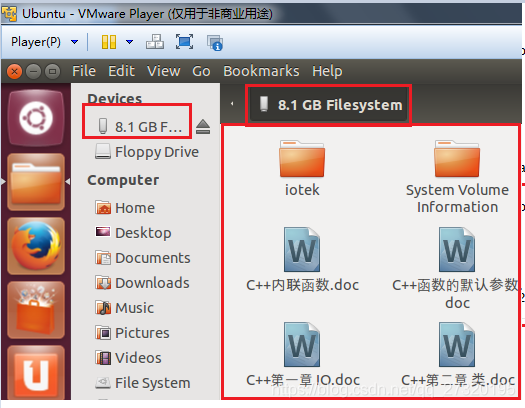Open the Go menu
The height and width of the screenshot is (408, 525).
point(201,71)
